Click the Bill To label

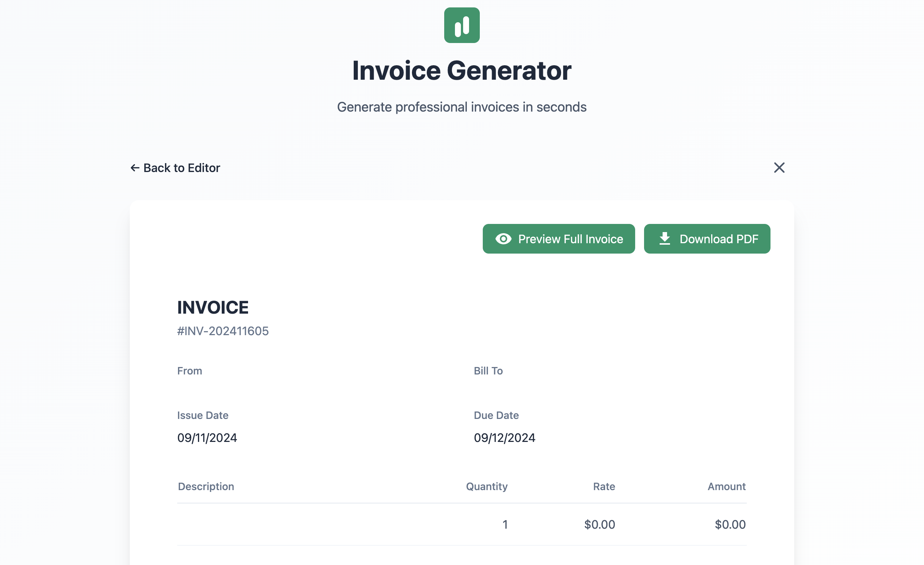(x=488, y=371)
